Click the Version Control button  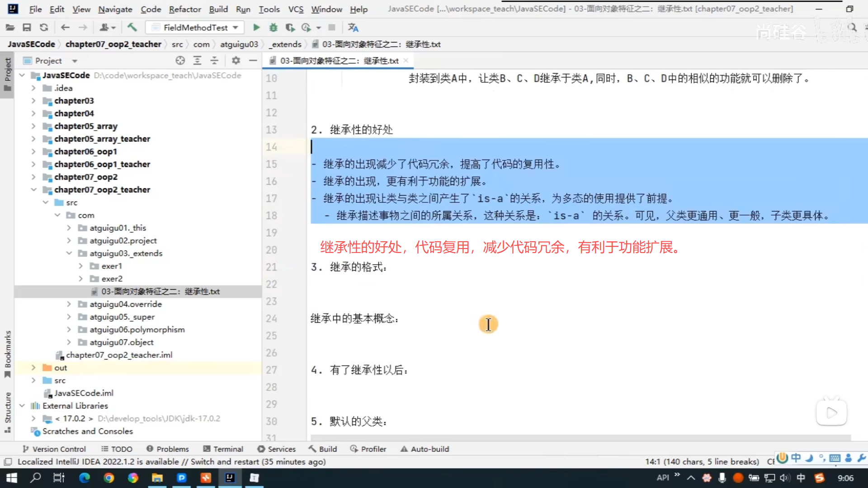54,449
